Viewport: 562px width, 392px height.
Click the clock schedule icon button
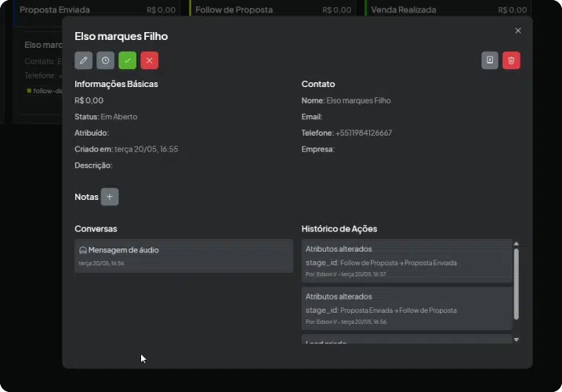tap(105, 60)
